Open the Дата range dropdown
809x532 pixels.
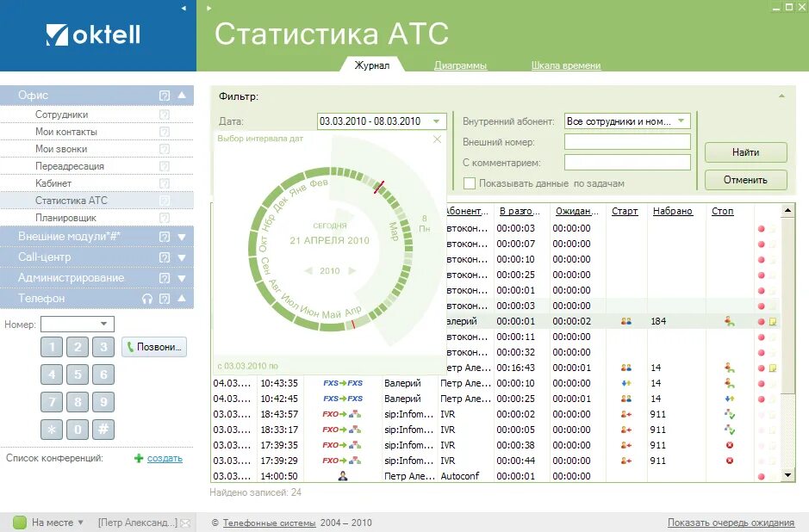(x=437, y=121)
